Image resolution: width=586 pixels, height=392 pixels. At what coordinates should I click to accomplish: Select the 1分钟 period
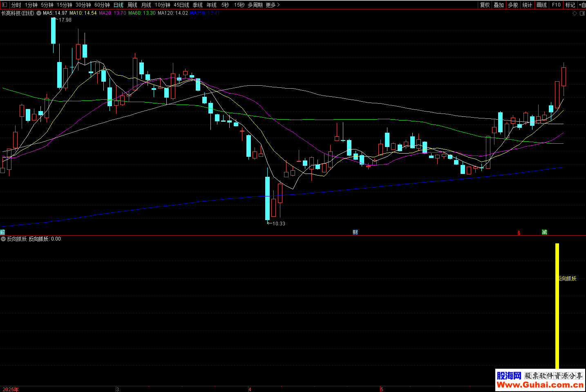coord(31,5)
